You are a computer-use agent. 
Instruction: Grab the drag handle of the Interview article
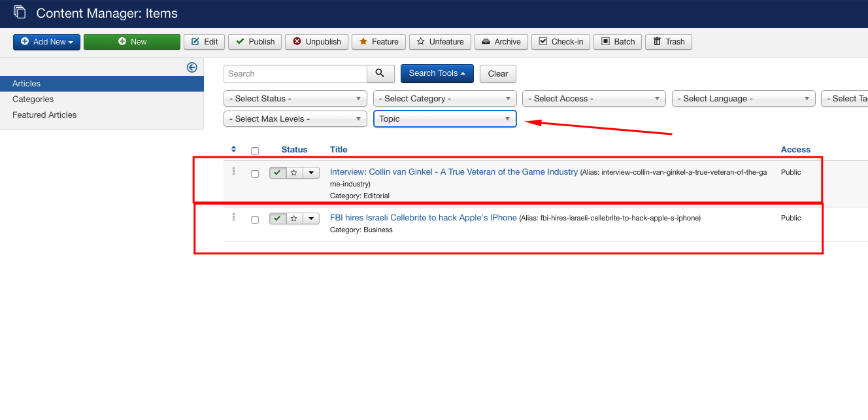233,171
